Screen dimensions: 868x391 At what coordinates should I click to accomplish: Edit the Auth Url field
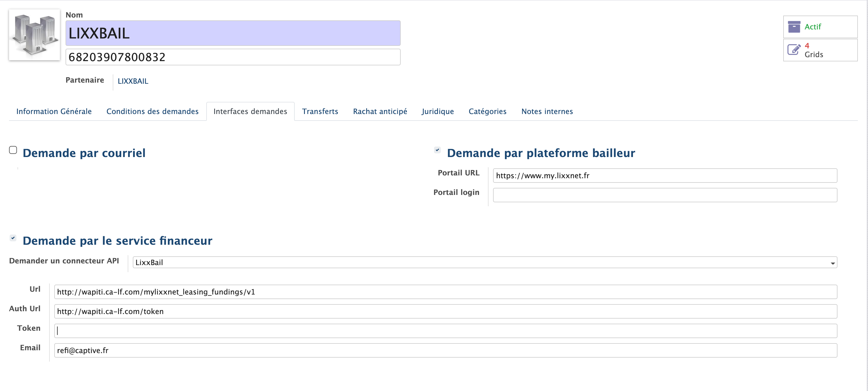tap(446, 311)
